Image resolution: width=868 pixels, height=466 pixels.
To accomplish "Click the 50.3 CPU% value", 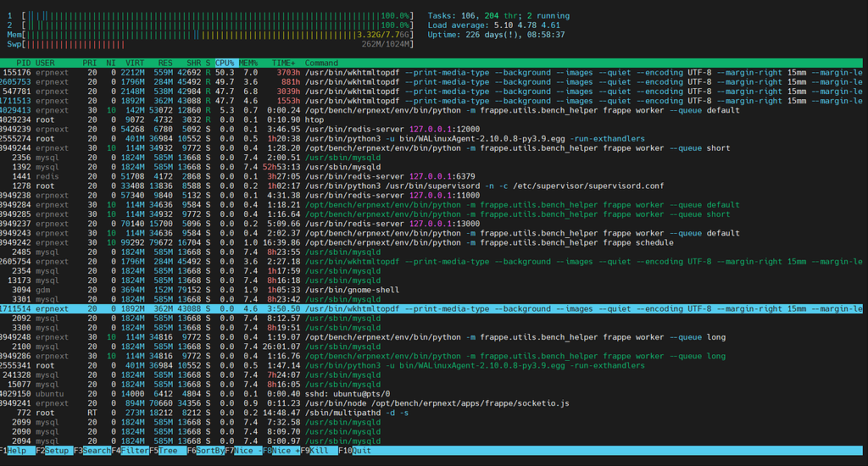I will pyautogui.click(x=225, y=73).
